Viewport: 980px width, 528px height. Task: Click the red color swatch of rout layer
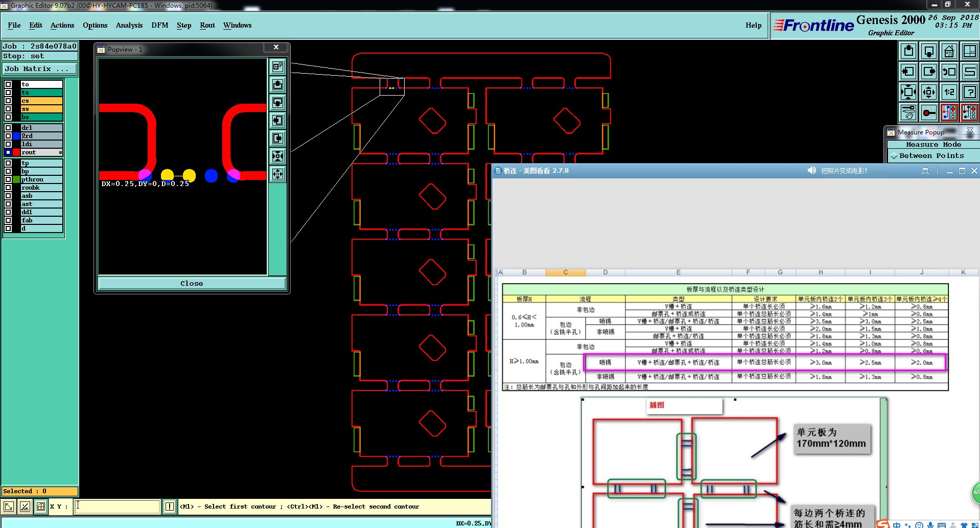click(16, 152)
